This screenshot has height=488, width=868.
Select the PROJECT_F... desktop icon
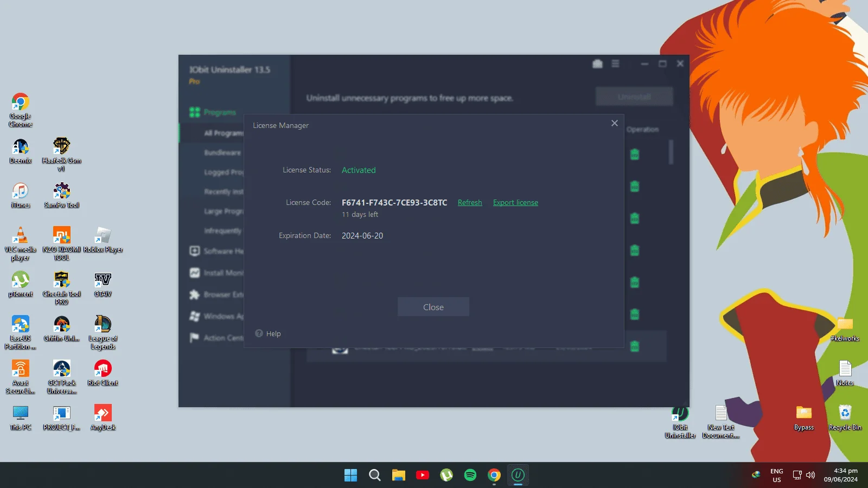tap(61, 418)
